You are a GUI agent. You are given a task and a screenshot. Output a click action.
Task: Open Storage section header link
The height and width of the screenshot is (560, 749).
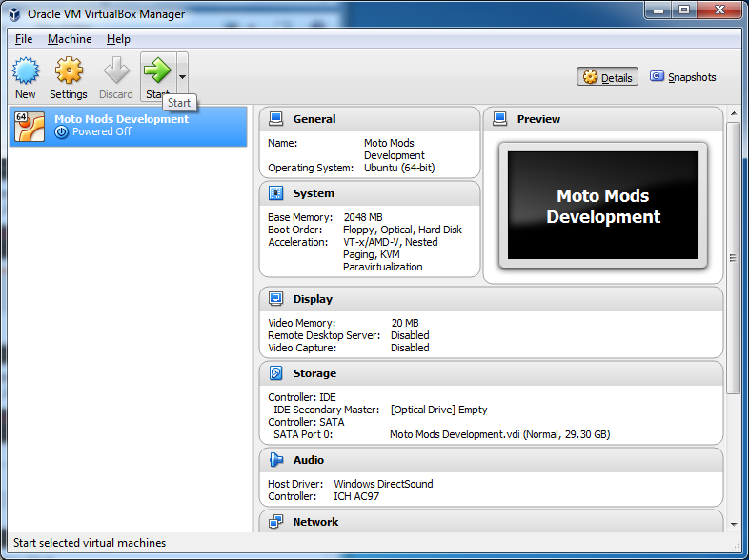click(x=314, y=373)
